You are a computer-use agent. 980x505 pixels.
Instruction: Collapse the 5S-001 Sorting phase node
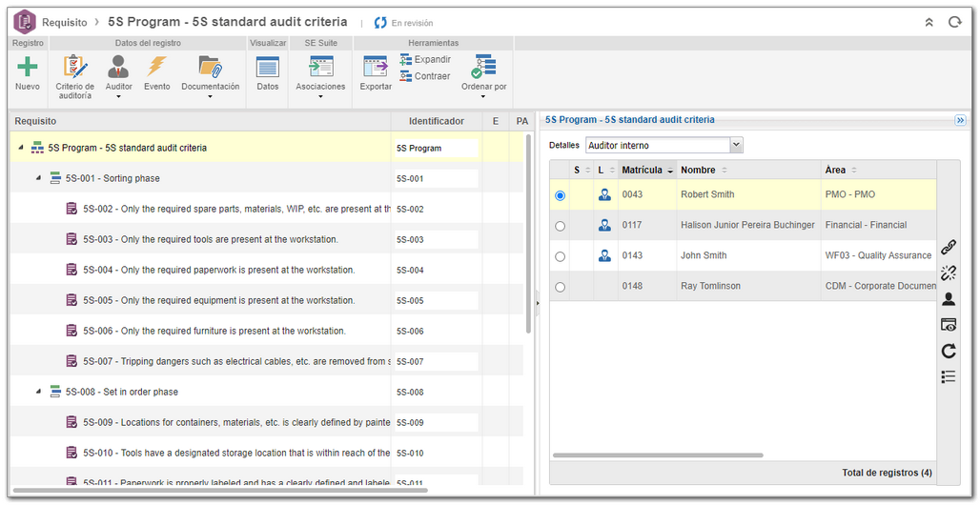tap(38, 178)
